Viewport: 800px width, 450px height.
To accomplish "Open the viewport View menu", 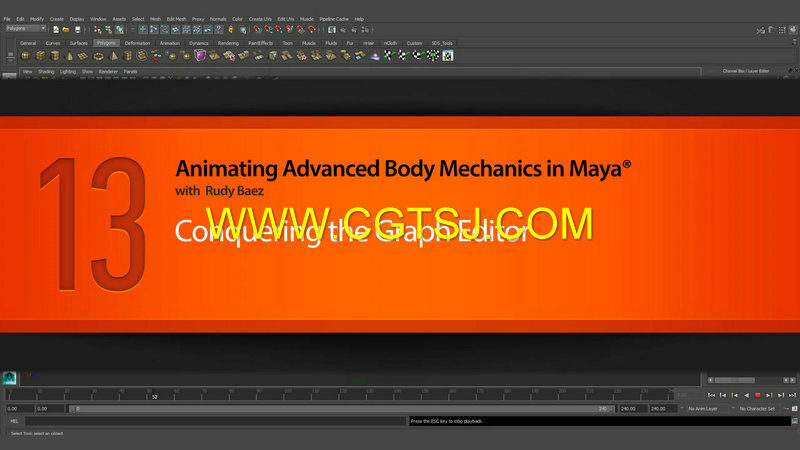I will [x=28, y=71].
